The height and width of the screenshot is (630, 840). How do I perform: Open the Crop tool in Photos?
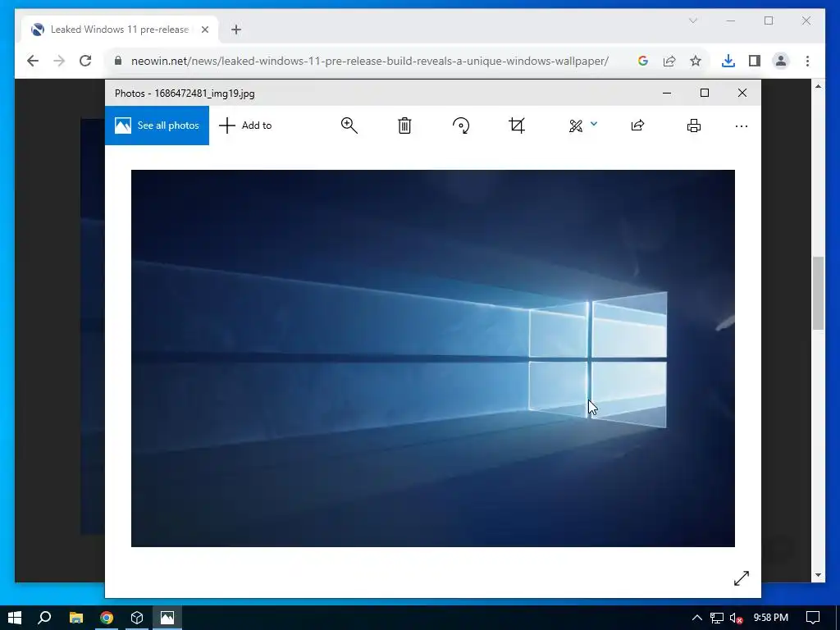coord(517,126)
